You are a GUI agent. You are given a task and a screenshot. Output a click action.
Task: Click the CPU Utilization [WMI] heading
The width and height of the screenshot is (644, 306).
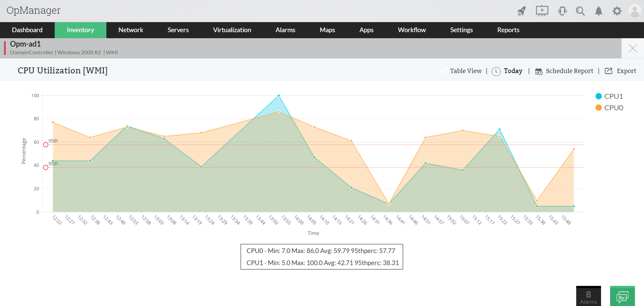pyautogui.click(x=63, y=71)
